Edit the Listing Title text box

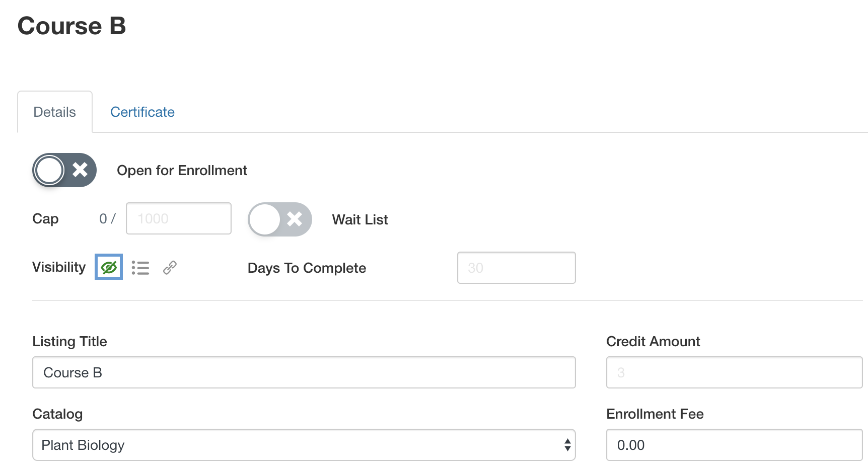tap(304, 372)
